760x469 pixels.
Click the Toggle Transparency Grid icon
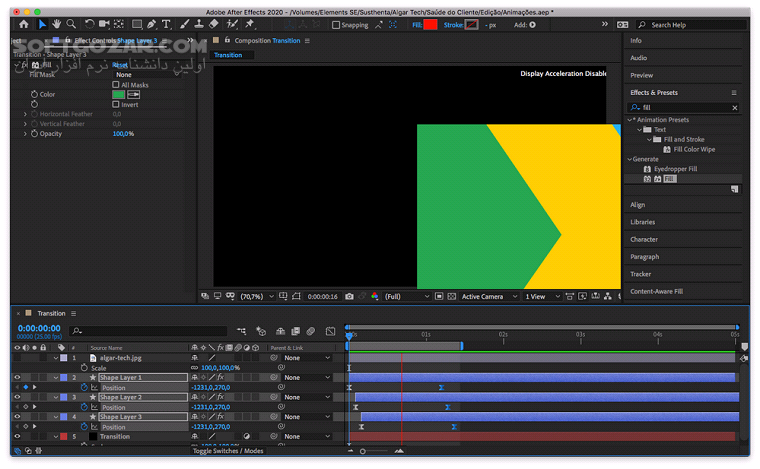[x=452, y=297]
